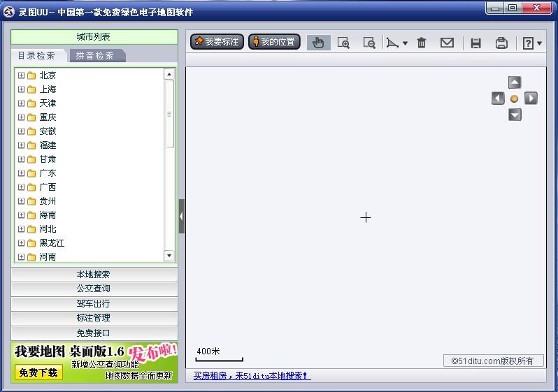558x392 pixels.
Task: Select the hand pan tool
Action: click(x=318, y=43)
